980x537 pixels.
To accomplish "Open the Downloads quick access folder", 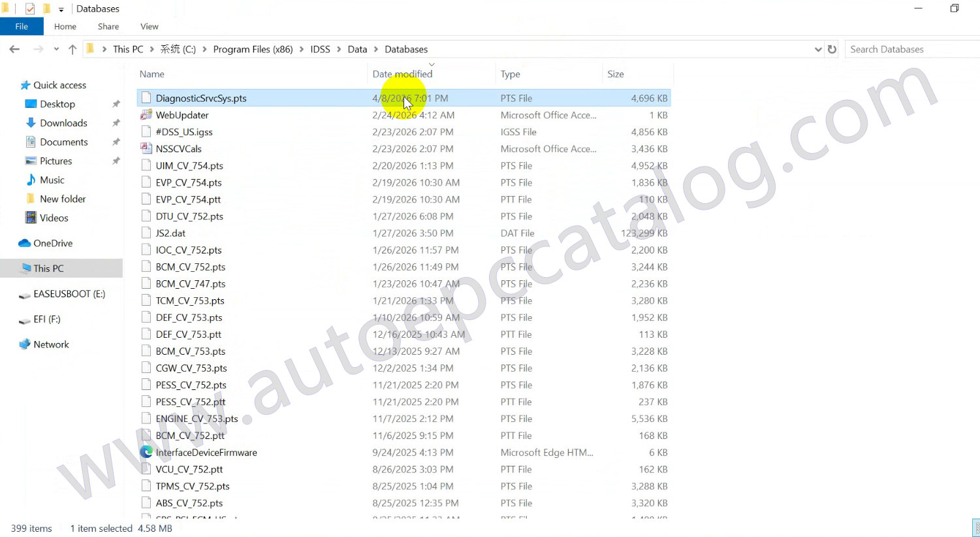I will point(63,123).
